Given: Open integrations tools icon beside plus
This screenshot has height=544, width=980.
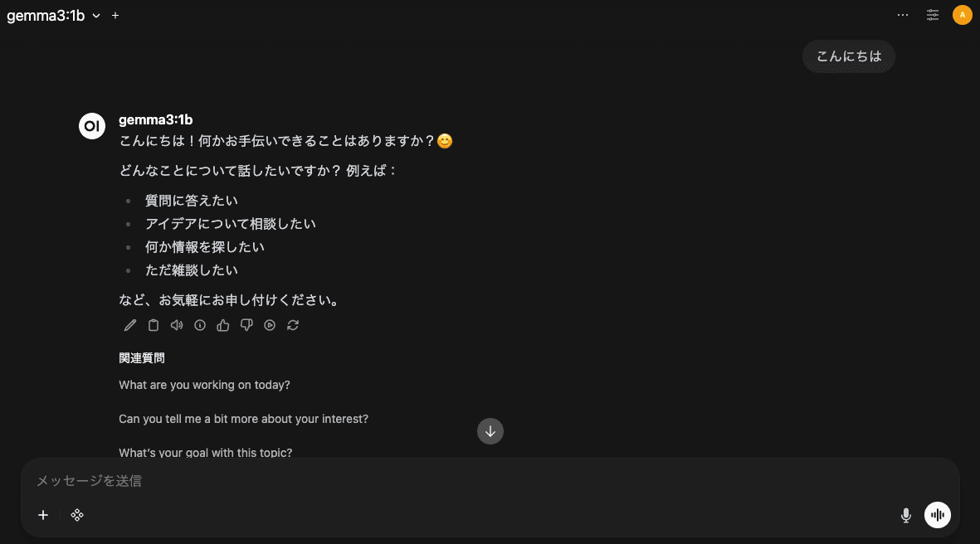Looking at the screenshot, I should (x=77, y=515).
